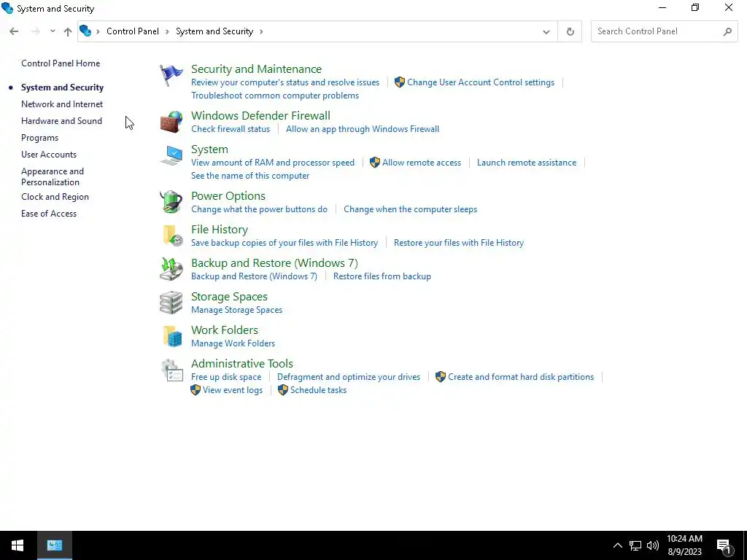Click the File History folder clock icon
This screenshot has height=560, width=747.
(172, 236)
